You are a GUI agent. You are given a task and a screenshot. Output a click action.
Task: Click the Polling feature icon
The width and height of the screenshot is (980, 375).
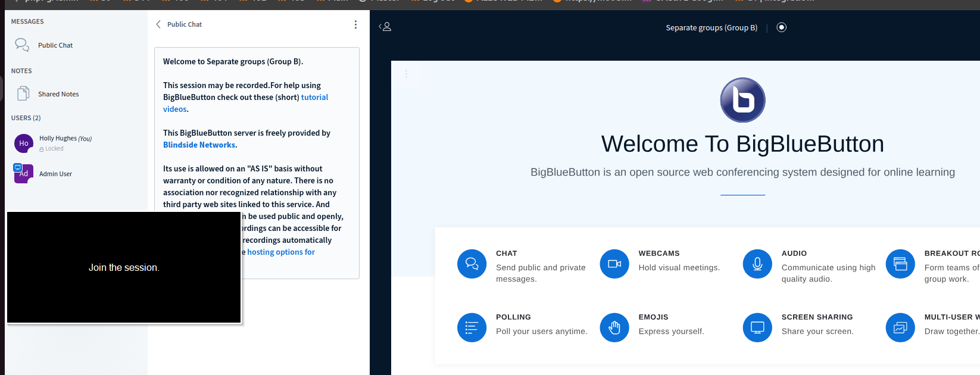click(x=472, y=327)
